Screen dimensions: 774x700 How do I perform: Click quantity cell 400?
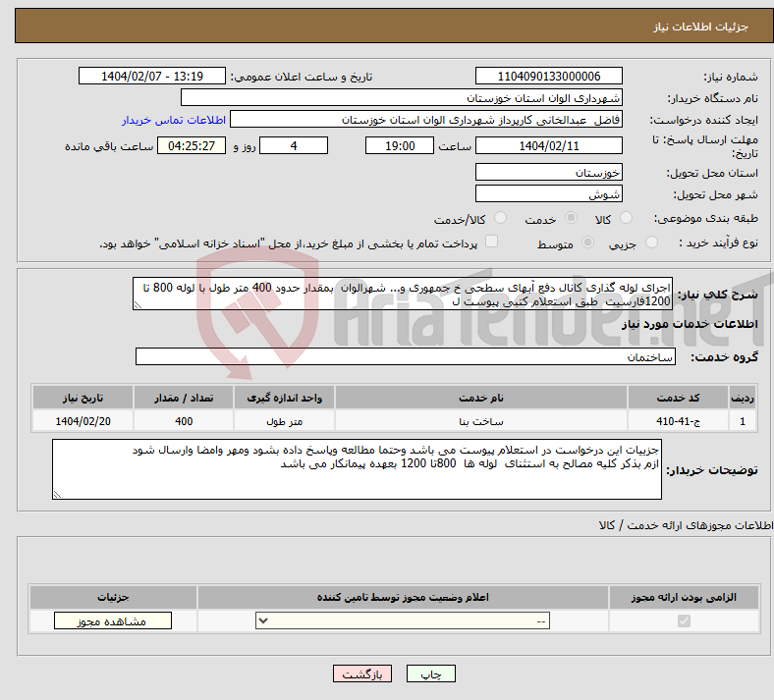(x=184, y=421)
